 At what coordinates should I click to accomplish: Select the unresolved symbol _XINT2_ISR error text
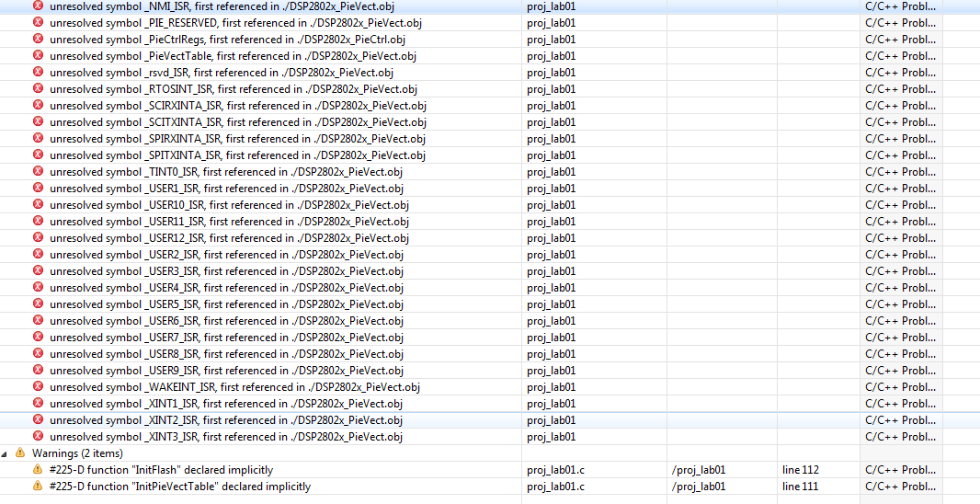click(x=226, y=420)
